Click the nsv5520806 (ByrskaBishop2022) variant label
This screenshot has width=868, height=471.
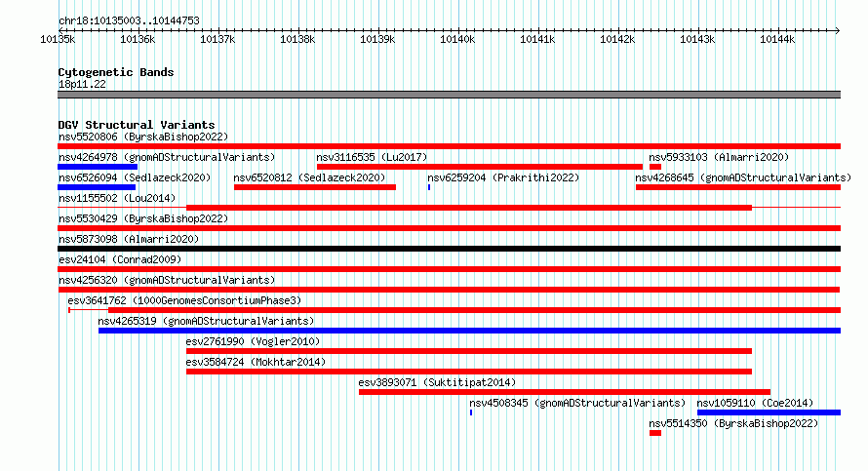click(143, 137)
